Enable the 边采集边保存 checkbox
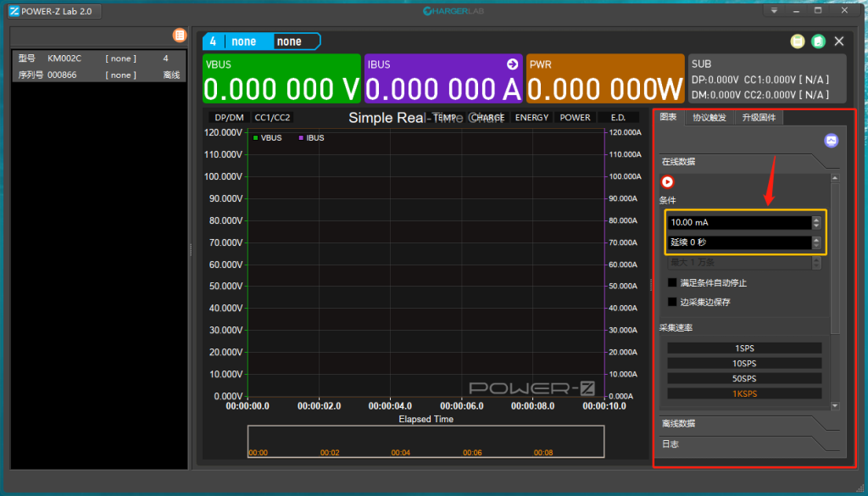Screen dimensions: 868x496 coord(672,302)
